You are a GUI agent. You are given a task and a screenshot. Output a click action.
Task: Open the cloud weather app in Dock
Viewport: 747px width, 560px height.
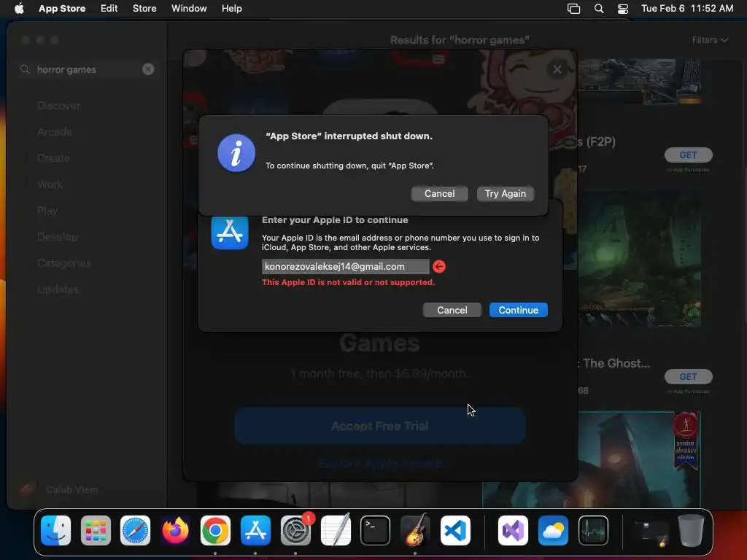[x=553, y=531]
